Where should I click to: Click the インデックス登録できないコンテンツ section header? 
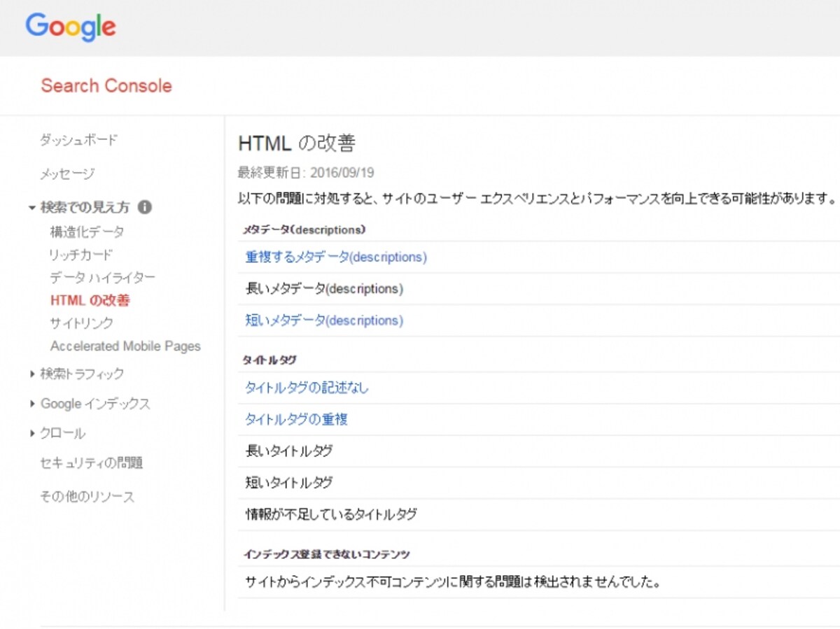tap(326, 554)
